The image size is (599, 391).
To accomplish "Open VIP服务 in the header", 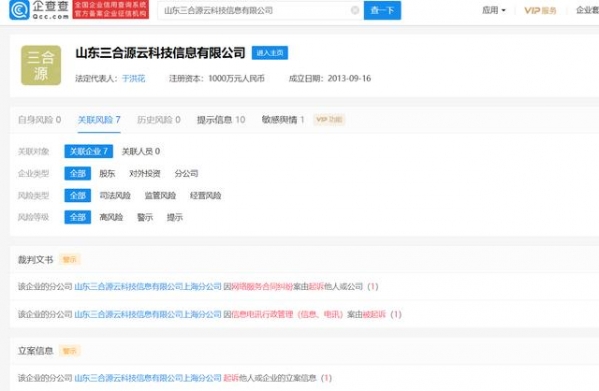I will pos(540,11).
